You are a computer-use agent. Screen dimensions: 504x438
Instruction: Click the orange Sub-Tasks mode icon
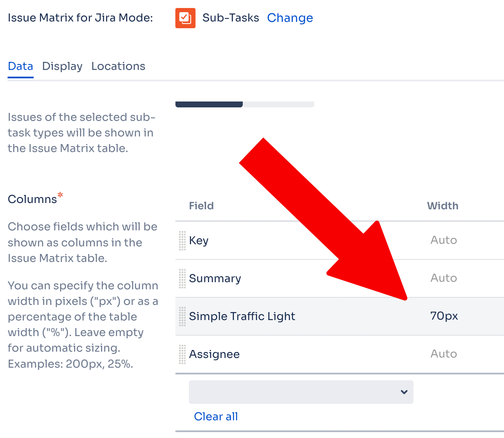pos(185,18)
